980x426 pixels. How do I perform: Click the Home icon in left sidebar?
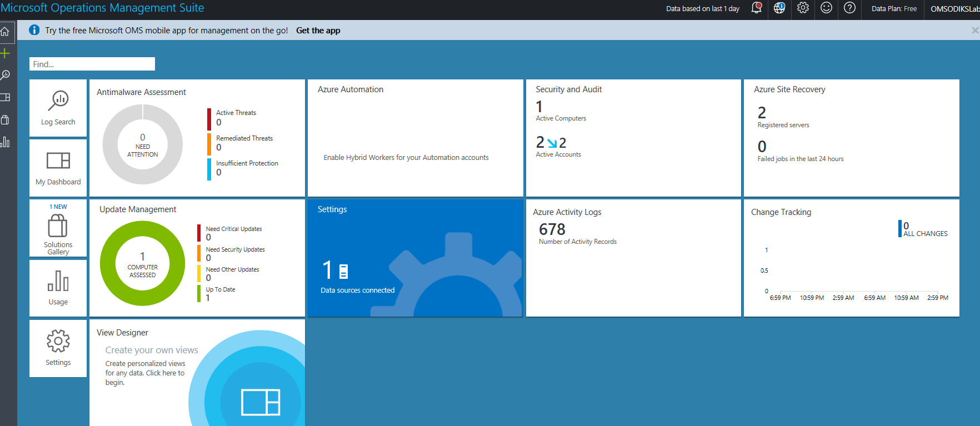coord(5,31)
